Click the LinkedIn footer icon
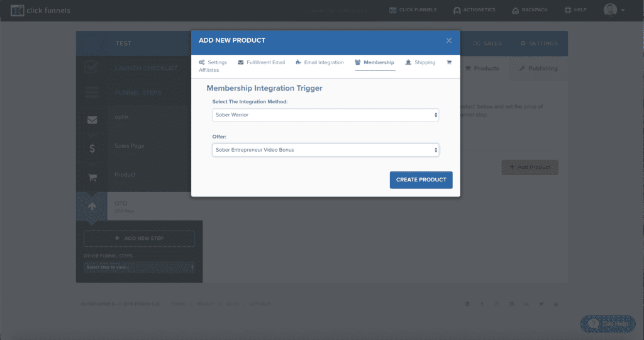Image resolution: width=644 pixels, height=340 pixels. (x=526, y=304)
